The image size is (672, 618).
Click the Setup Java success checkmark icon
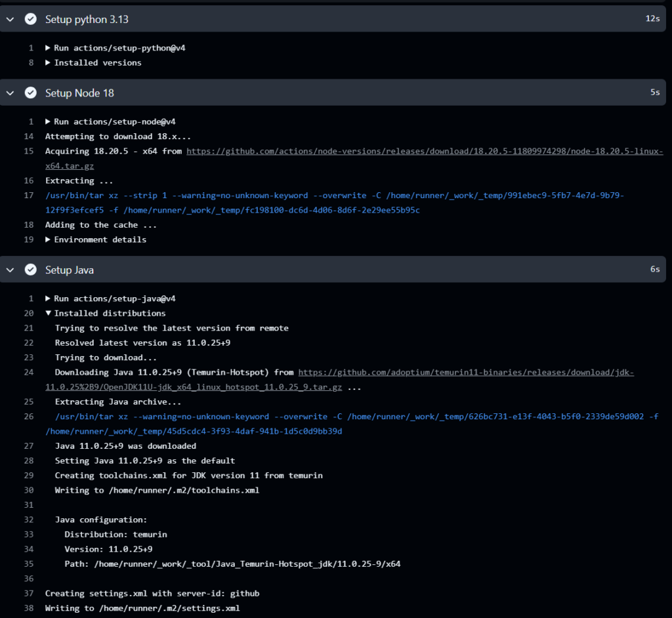pos(30,270)
